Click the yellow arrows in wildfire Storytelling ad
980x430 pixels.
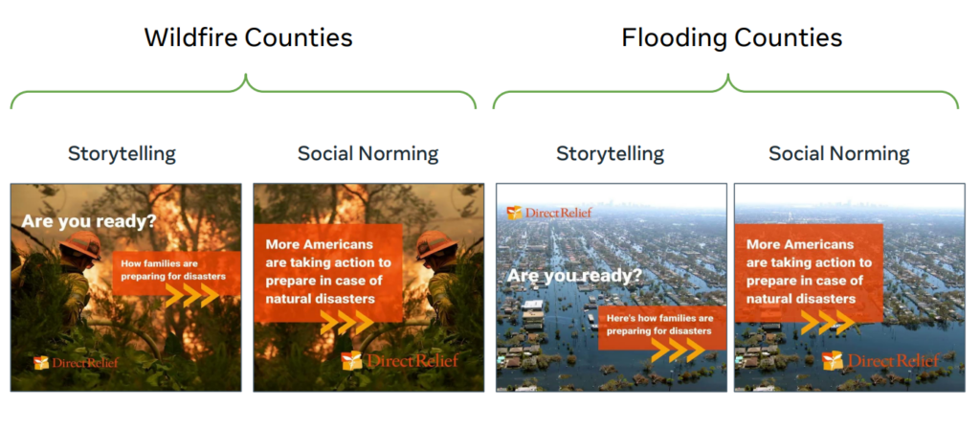coord(191,296)
